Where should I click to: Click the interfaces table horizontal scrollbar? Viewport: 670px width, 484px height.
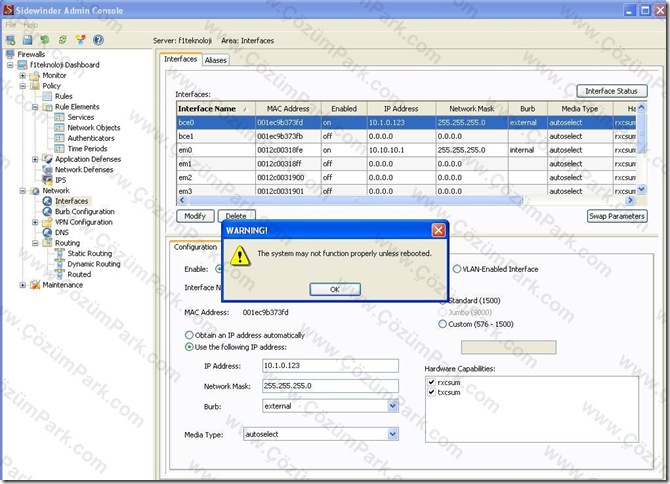tap(355, 200)
